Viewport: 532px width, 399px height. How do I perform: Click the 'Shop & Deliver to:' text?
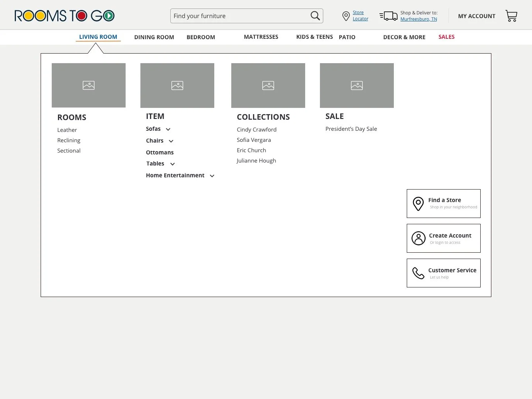419,13
